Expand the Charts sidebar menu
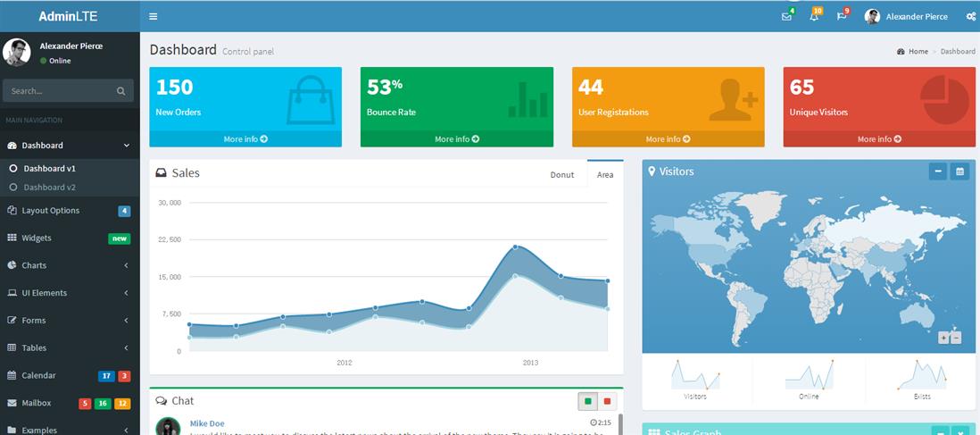 (x=70, y=265)
